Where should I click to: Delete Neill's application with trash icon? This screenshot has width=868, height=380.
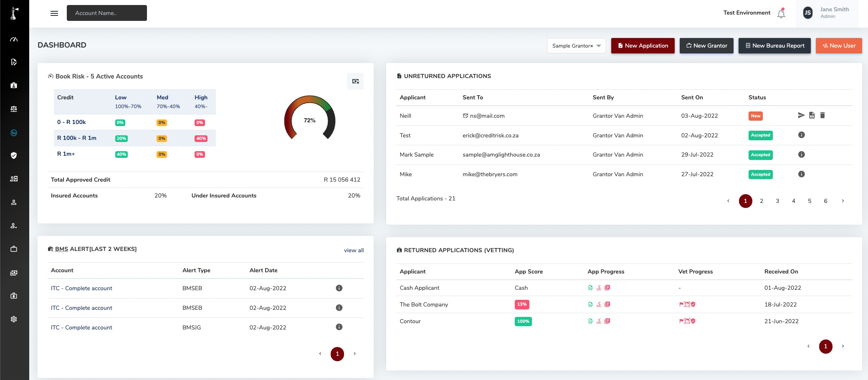pyautogui.click(x=822, y=115)
